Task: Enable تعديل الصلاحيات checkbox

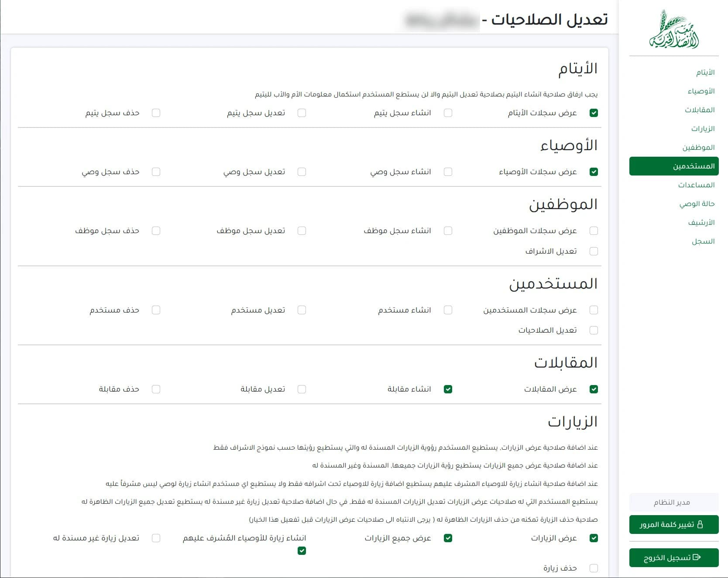Action: [594, 330]
